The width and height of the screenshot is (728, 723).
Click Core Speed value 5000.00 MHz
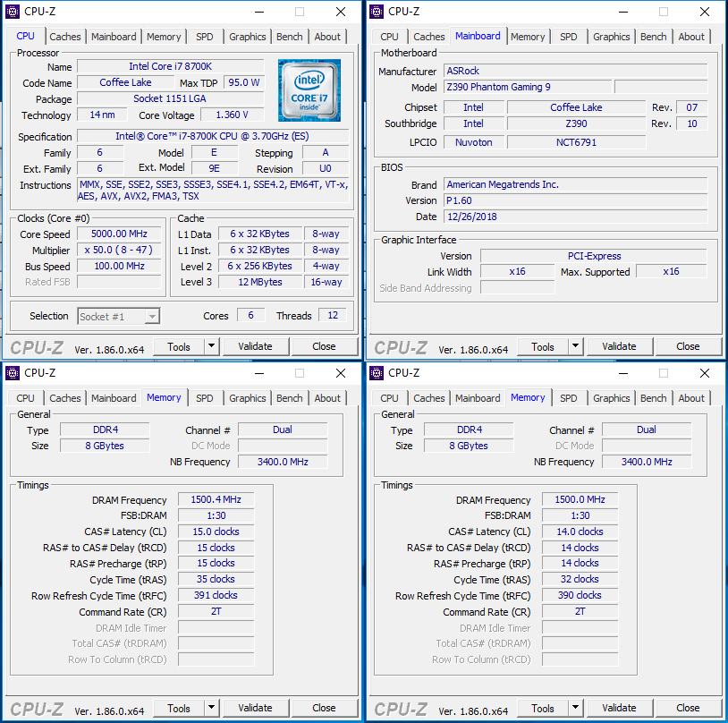[x=119, y=234]
